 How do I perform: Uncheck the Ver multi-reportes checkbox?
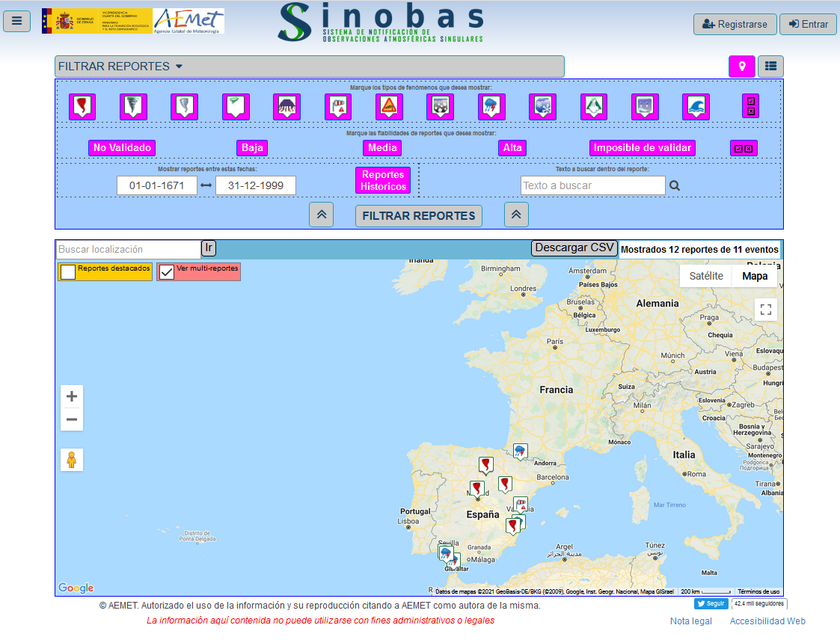pyautogui.click(x=167, y=272)
